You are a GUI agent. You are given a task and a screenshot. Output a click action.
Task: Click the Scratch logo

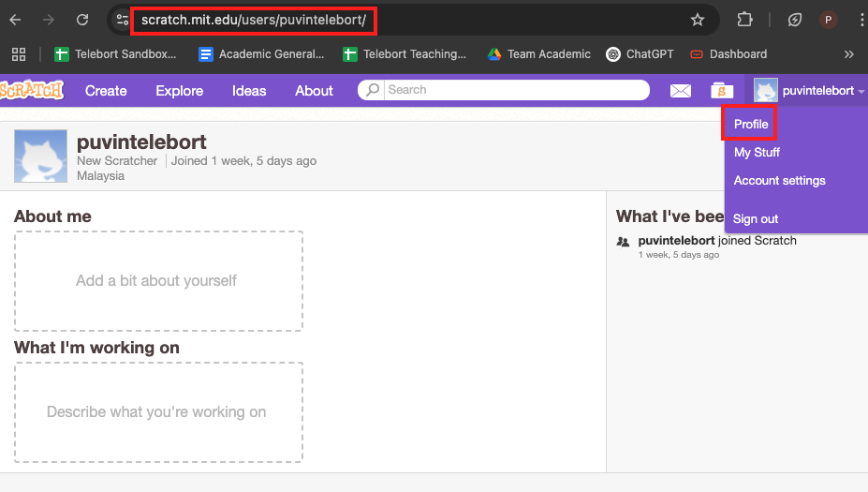pyautogui.click(x=32, y=90)
